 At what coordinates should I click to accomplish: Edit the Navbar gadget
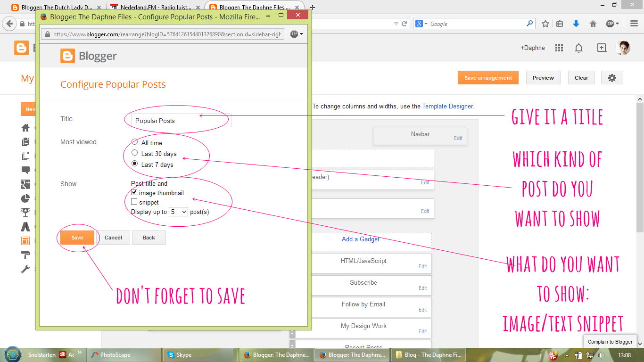458,138
